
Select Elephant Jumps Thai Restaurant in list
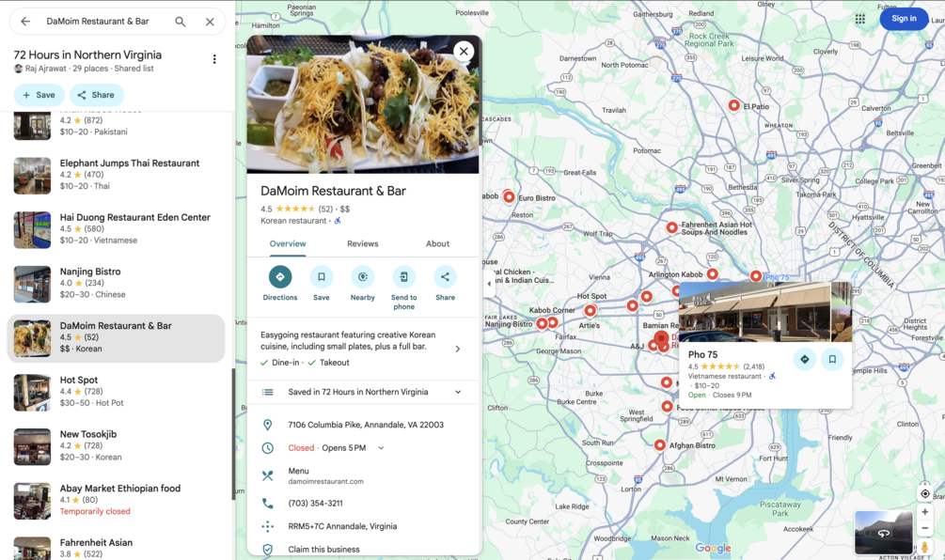[116, 175]
